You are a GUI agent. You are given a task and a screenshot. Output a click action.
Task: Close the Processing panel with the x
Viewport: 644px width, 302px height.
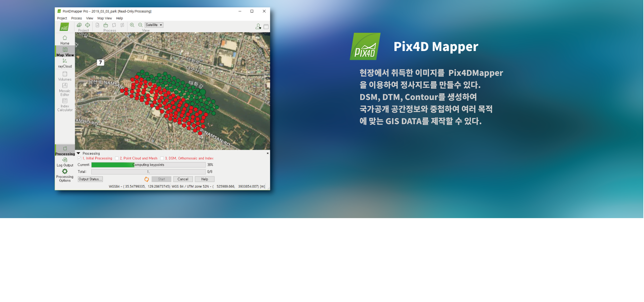coord(267,153)
